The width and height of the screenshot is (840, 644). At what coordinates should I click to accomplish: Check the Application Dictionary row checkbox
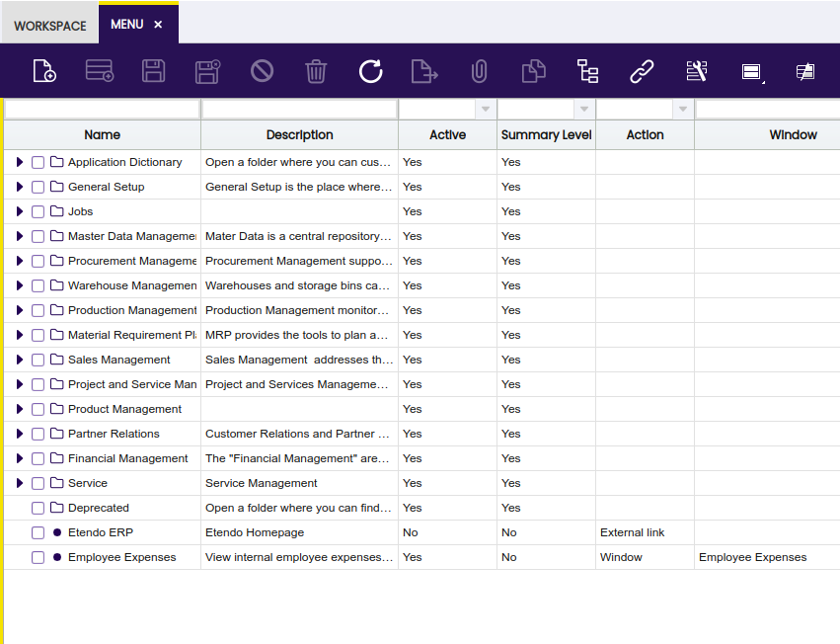38,162
